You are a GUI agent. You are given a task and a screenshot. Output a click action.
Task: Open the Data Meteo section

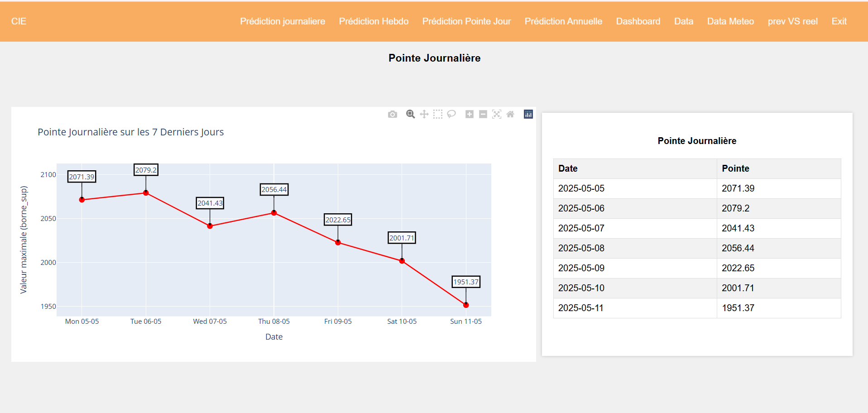click(730, 21)
